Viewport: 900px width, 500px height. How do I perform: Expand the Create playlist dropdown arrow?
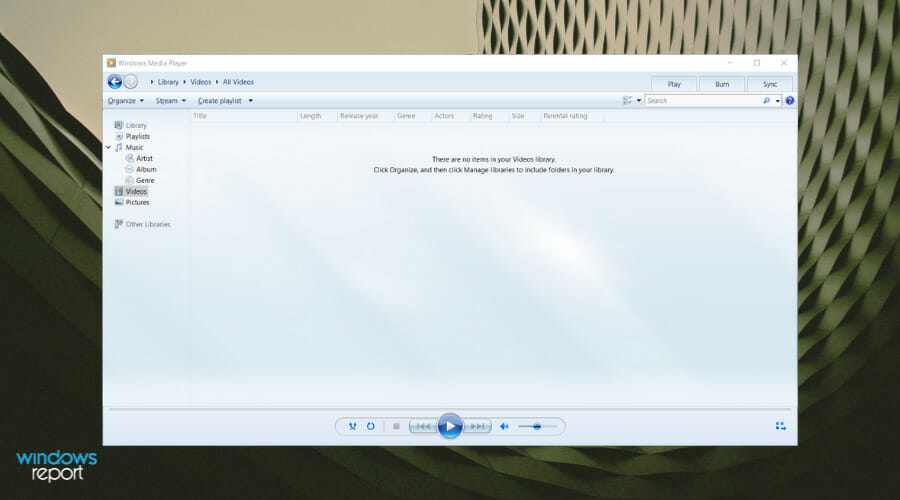pos(250,101)
